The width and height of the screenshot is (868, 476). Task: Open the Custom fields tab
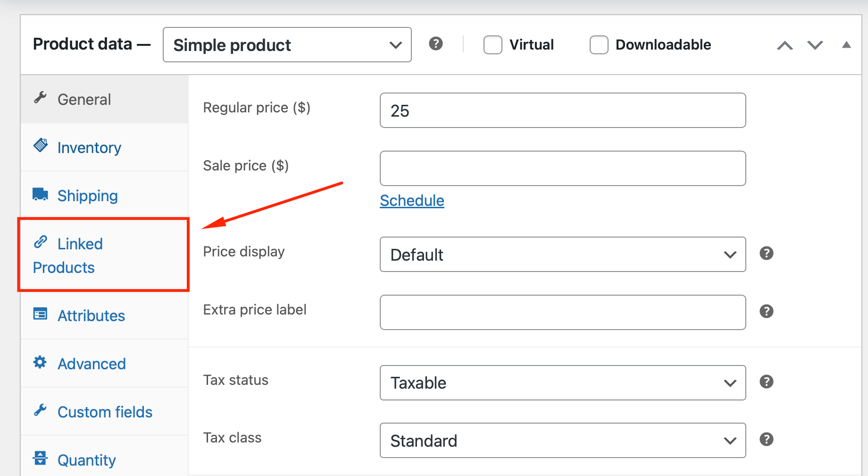click(x=104, y=412)
